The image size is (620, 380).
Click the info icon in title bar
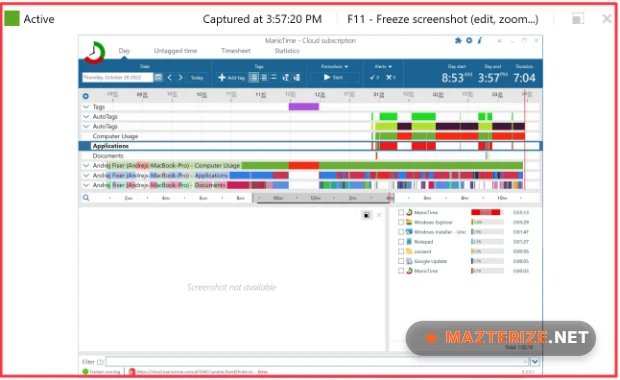click(479, 40)
